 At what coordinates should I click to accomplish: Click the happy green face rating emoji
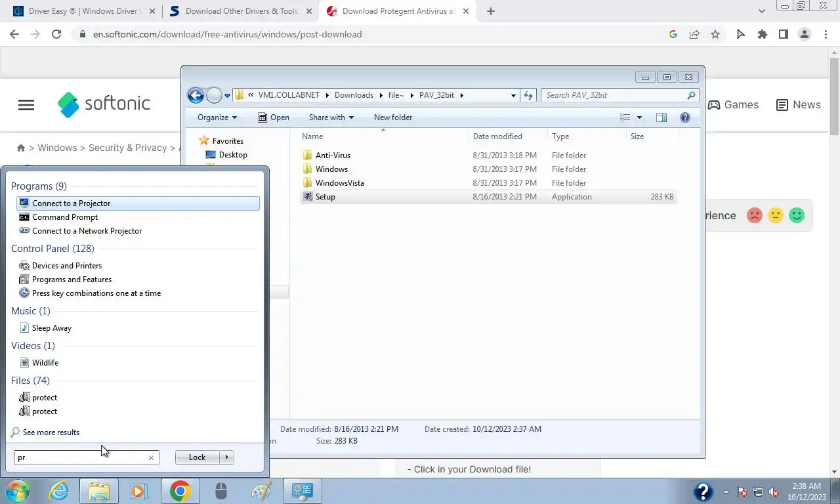pos(797,215)
